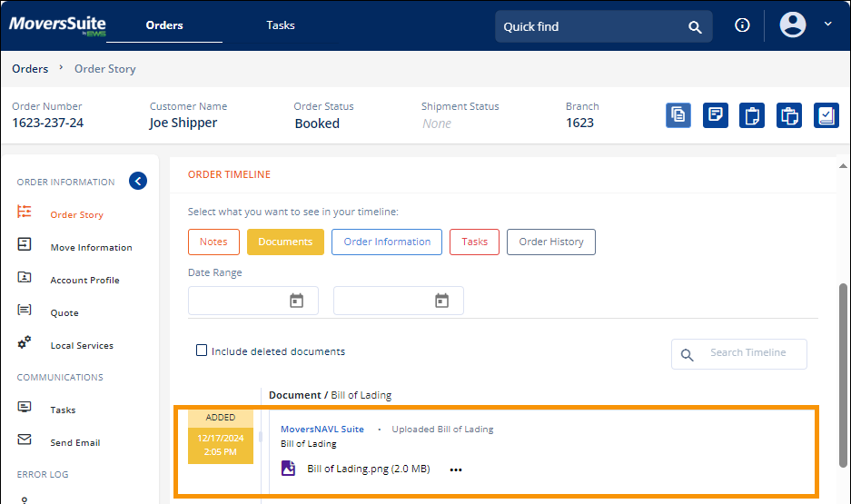Viewport: 851px width, 504px height.
Task: Click the Send Email envelope icon
Action: click(24, 439)
